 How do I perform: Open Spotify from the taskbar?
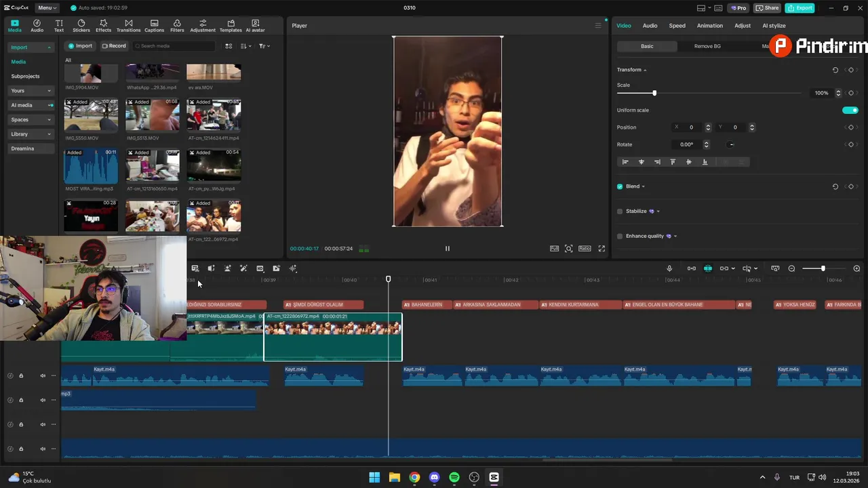[x=454, y=477]
